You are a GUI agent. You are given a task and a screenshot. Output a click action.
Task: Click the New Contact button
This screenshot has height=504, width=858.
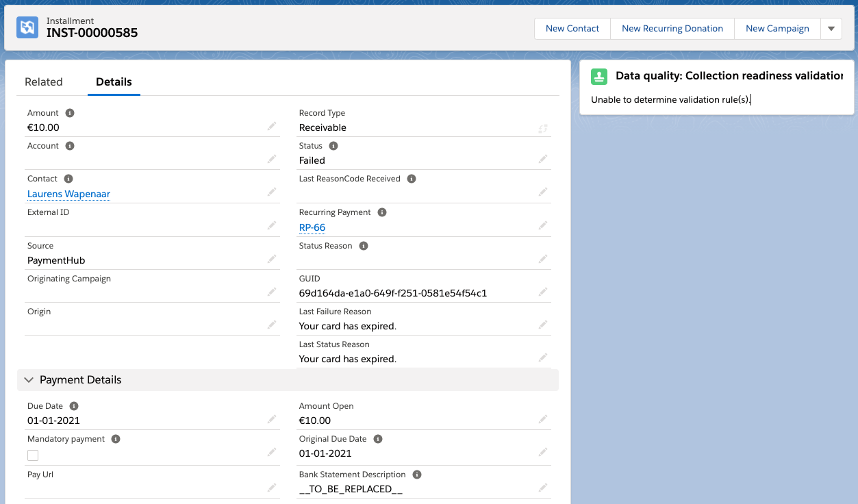pos(572,29)
